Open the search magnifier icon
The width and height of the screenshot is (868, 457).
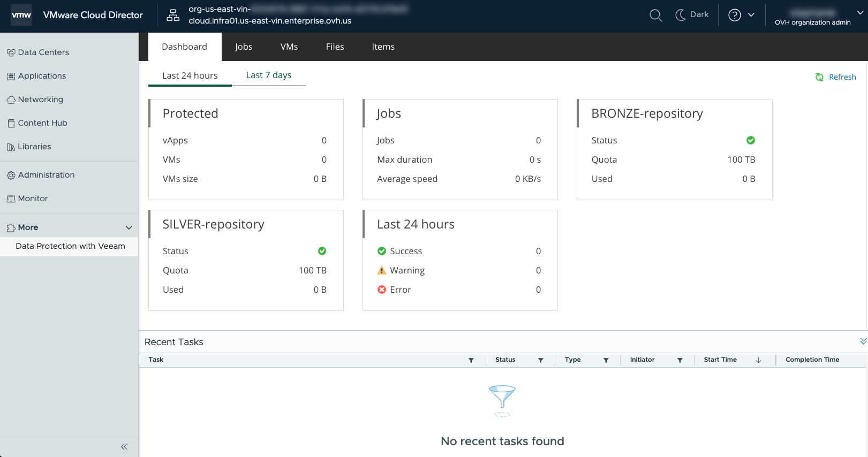click(x=655, y=15)
